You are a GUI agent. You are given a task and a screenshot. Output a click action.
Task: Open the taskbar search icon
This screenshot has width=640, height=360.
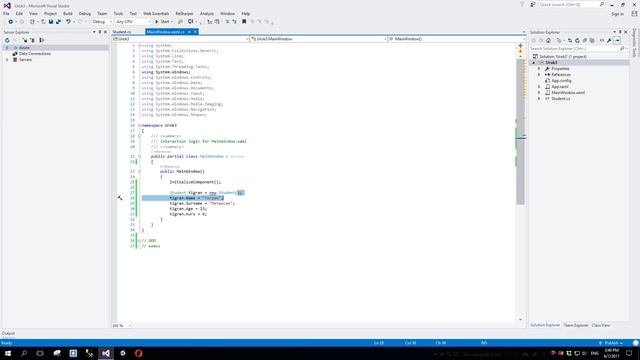(x=24, y=353)
